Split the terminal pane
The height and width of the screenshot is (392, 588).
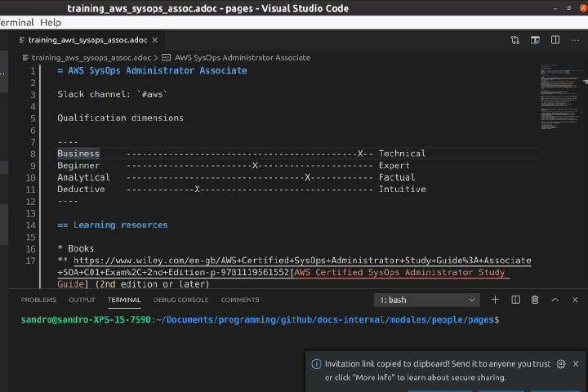tap(515, 300)
